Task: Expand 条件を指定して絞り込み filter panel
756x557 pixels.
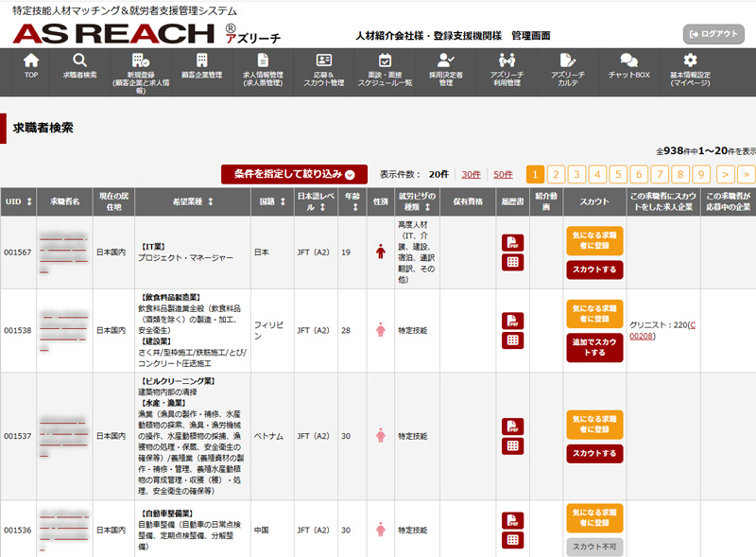Action: [x=294, y=174]
